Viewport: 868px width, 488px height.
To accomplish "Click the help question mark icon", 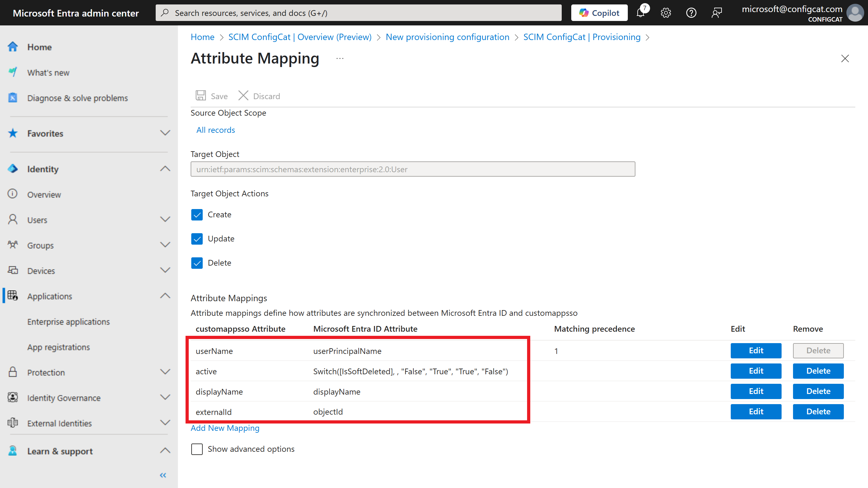I will (691, 13).
